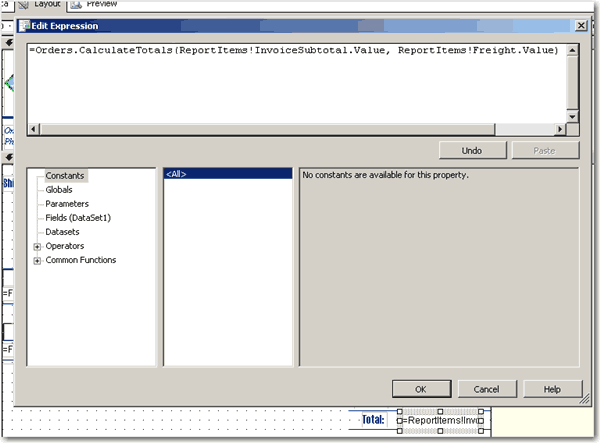The width and height of the screenshot is (600, 443).
Task: Select the <All> list item
Action: [x=178, y=175]
